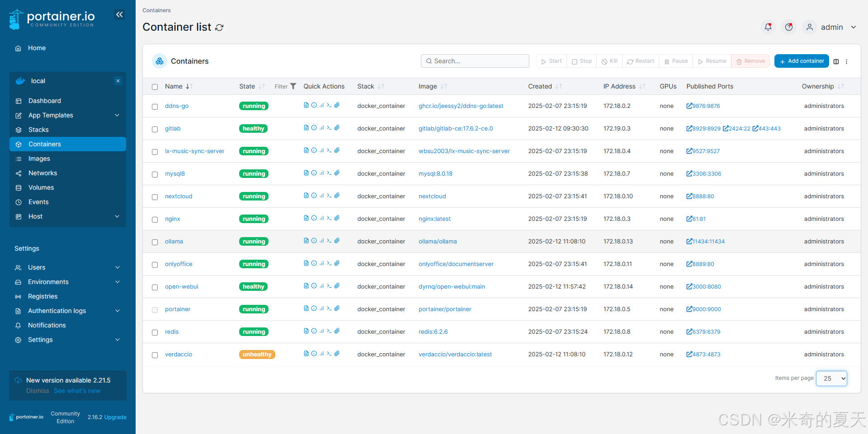
Task: Select the gitlab container checkbox
Action: click(155, 129)
